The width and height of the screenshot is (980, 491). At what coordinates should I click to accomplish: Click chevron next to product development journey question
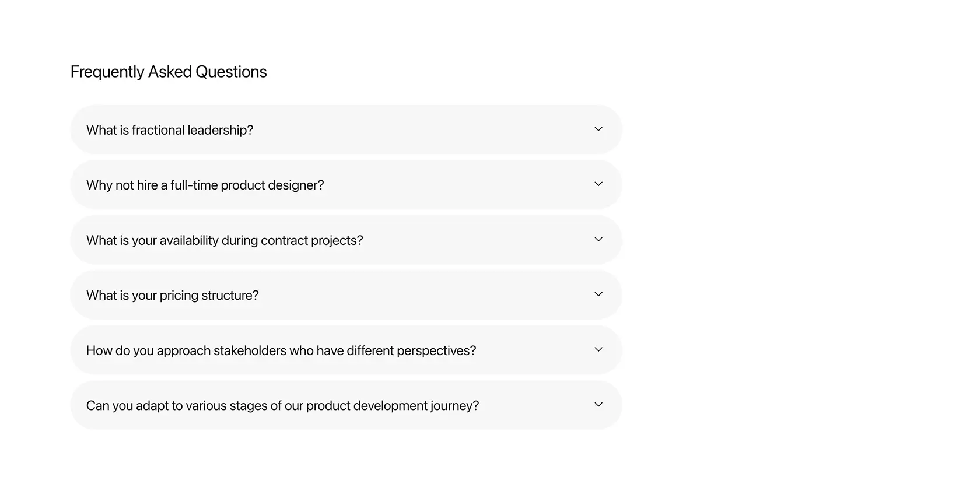coord(598,405)
